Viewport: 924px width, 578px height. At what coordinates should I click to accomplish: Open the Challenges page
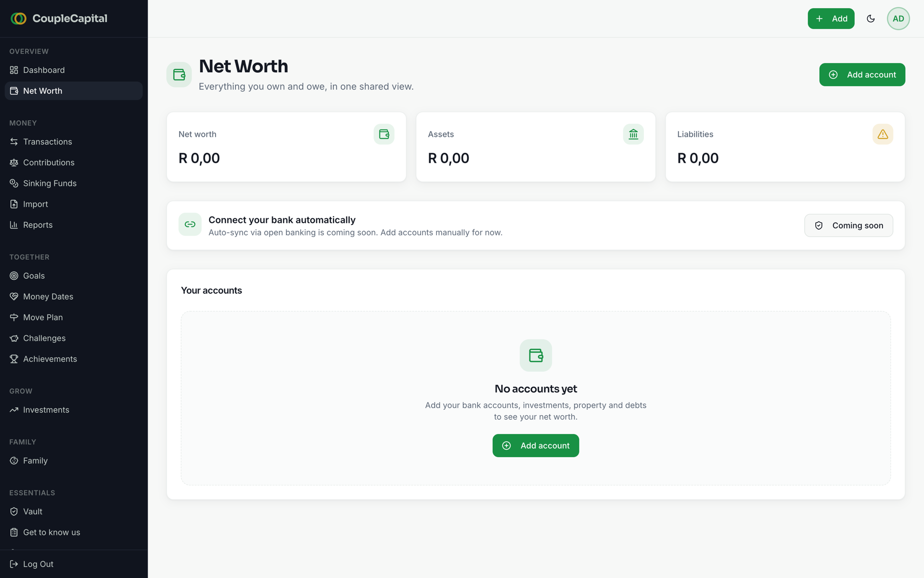pyautogui.click(x=74, y=338)
